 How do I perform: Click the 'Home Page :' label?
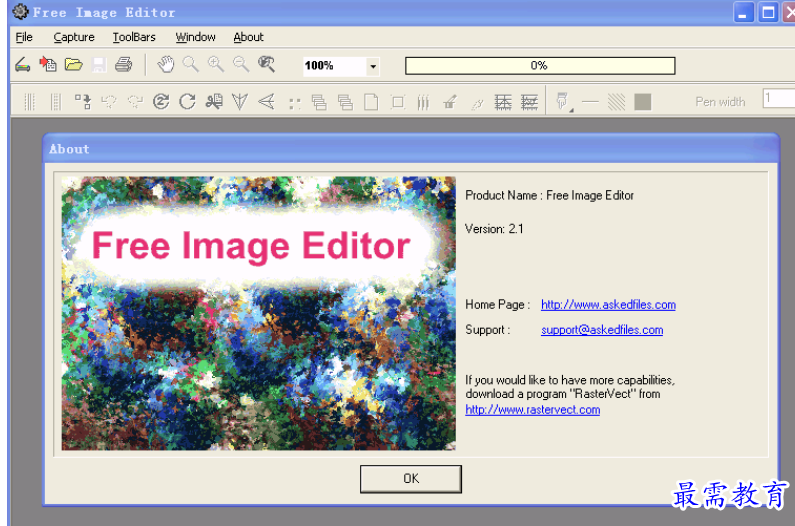pyautogui.click(x=497, y=304)
